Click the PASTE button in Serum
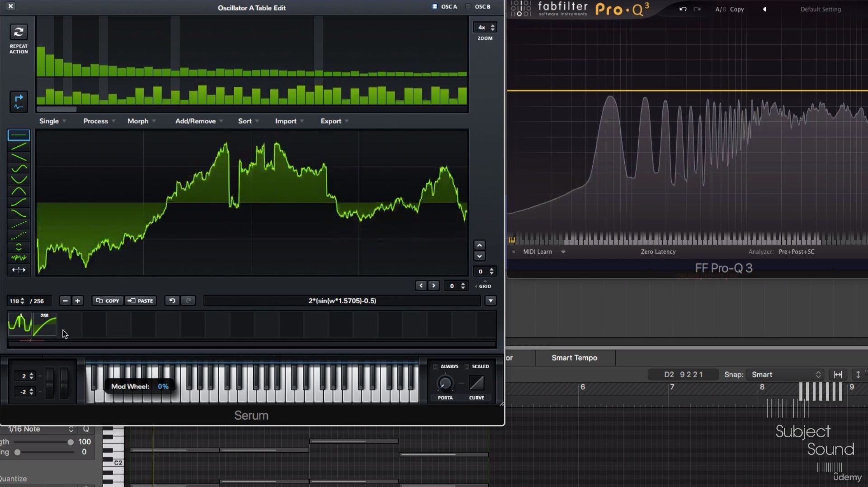 pos(141,301)
